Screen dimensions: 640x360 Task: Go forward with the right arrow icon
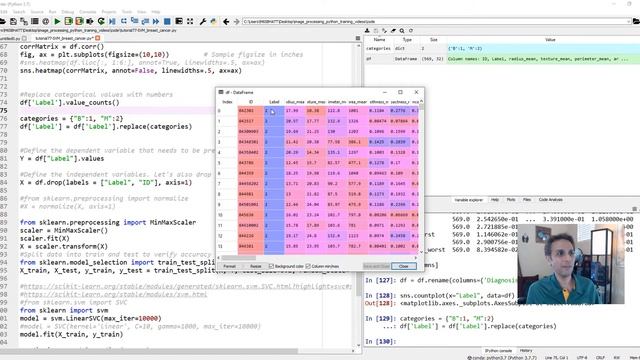(x=236, y=21)
